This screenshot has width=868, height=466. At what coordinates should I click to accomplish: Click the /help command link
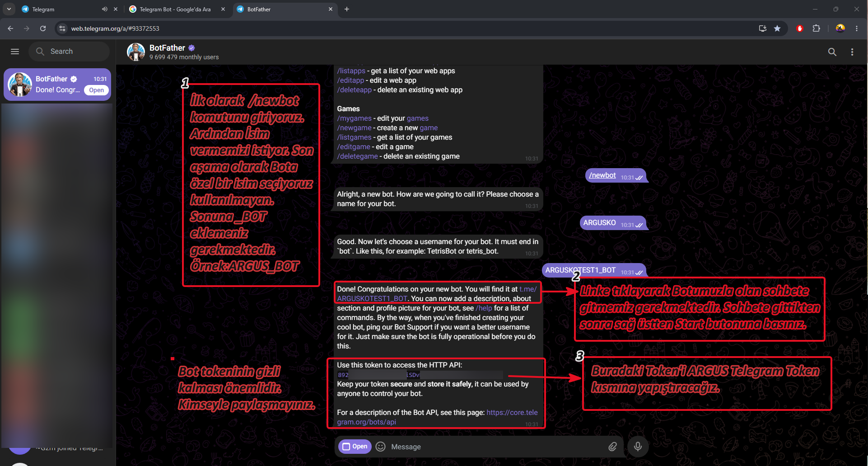tap(484, 308)
